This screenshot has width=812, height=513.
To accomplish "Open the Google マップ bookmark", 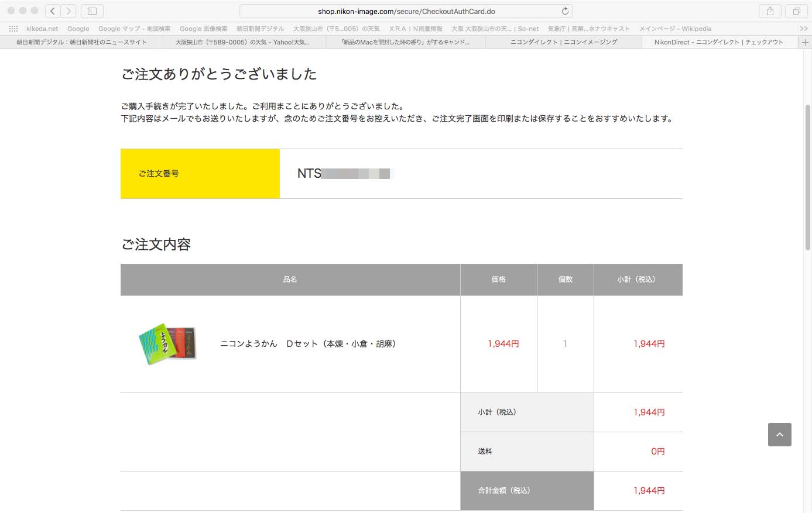I will (135, 29).
